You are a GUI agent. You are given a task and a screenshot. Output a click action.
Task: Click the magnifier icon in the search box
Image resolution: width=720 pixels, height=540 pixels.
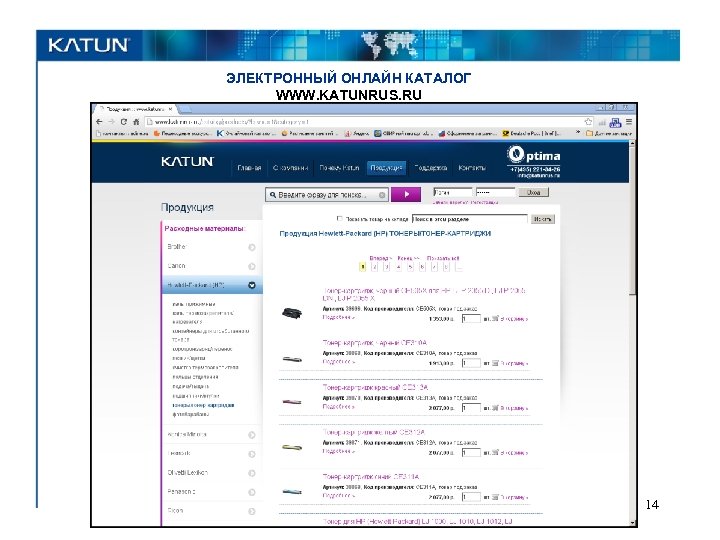(273, 195)
